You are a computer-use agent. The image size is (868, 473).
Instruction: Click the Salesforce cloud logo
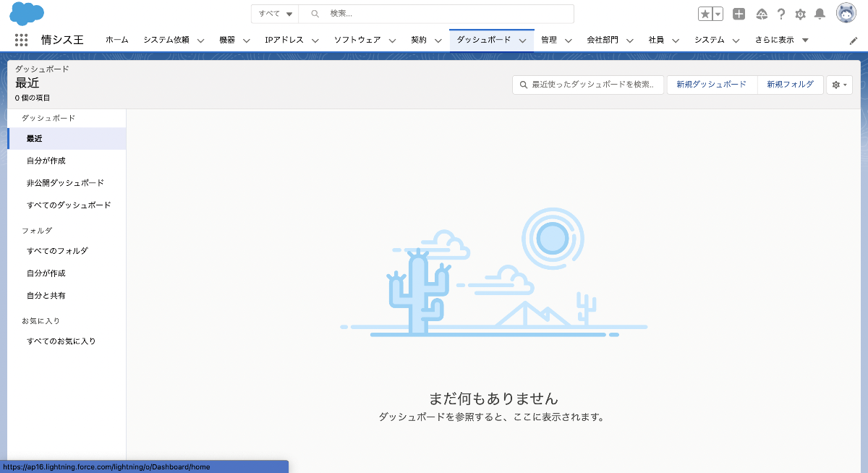[x=27, y=13]
